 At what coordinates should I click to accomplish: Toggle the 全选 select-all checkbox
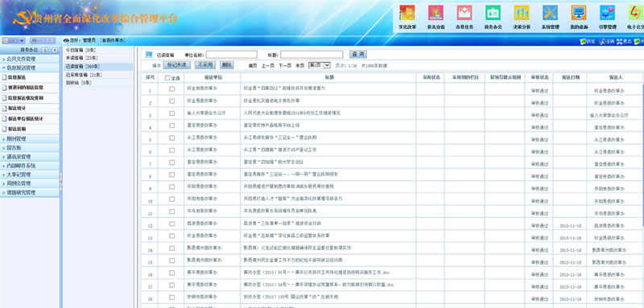click(167, 77)
